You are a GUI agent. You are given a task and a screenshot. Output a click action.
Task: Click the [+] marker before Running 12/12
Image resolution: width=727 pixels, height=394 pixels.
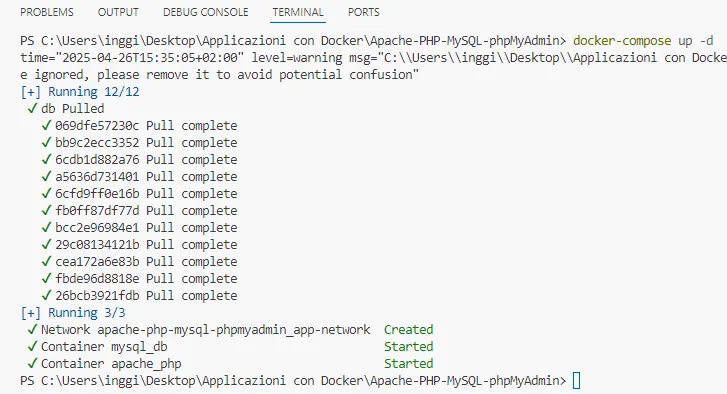pyautogui.click(x=31, y=92)
